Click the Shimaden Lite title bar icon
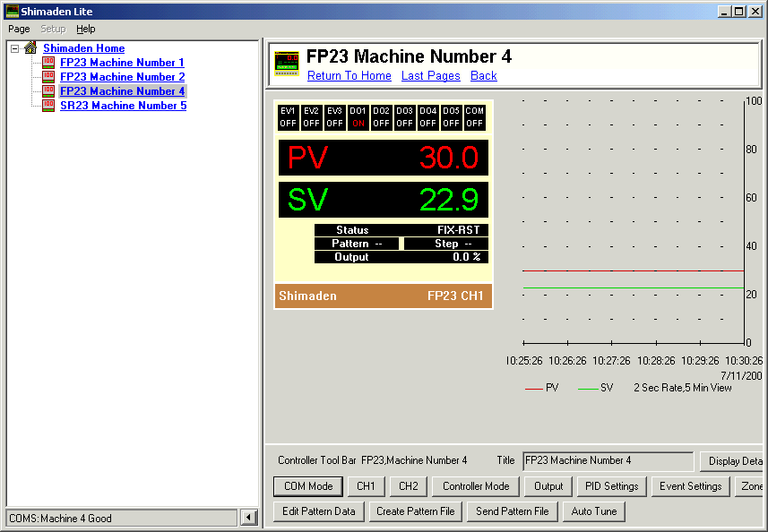Image resolution: width=768 pixels, height=532 pixels. (x=12, y=12)
